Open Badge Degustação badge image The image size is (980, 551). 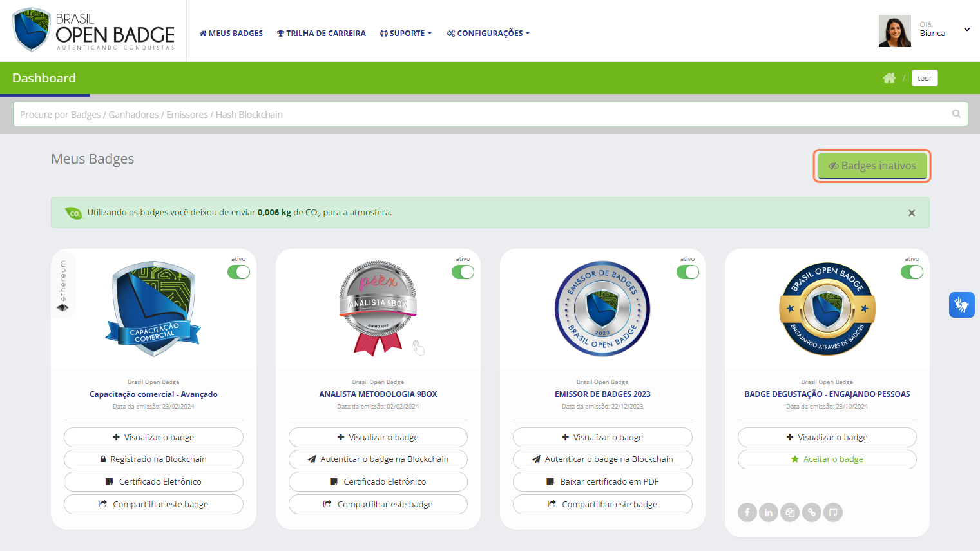[827, 309]
